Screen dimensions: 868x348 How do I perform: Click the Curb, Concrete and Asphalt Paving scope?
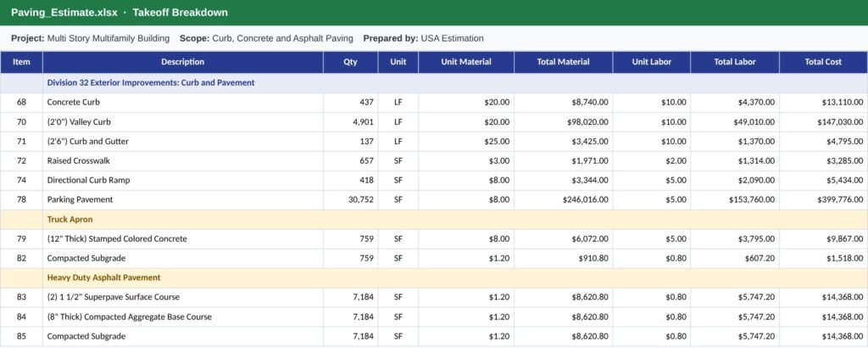click(282, 38)
